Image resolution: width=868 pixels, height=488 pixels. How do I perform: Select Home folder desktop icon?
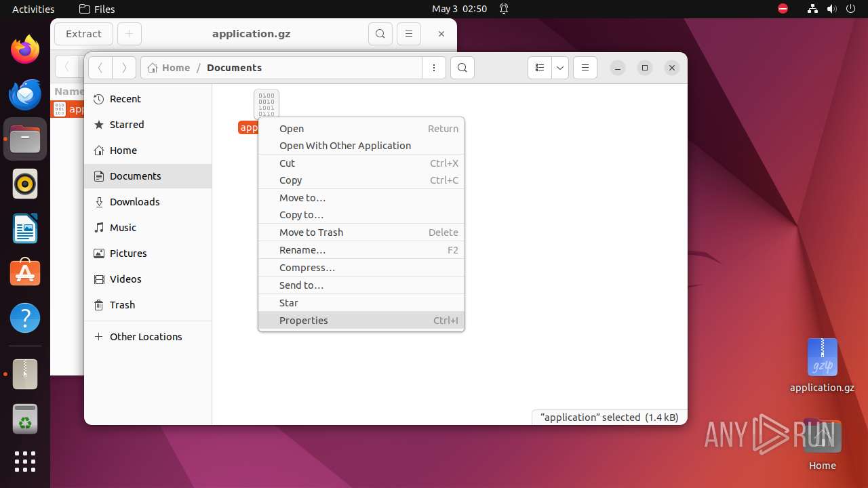pos(822,445)
